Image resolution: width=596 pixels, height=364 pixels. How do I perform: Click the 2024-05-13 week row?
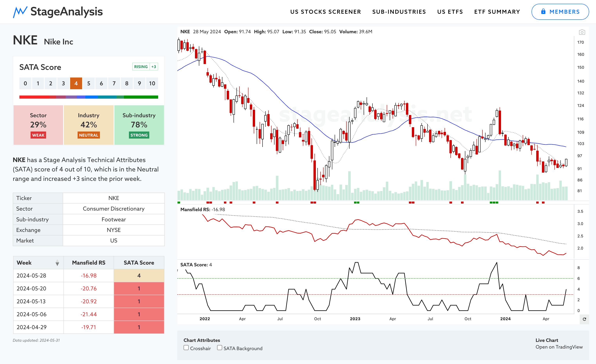tap(89, 301)
